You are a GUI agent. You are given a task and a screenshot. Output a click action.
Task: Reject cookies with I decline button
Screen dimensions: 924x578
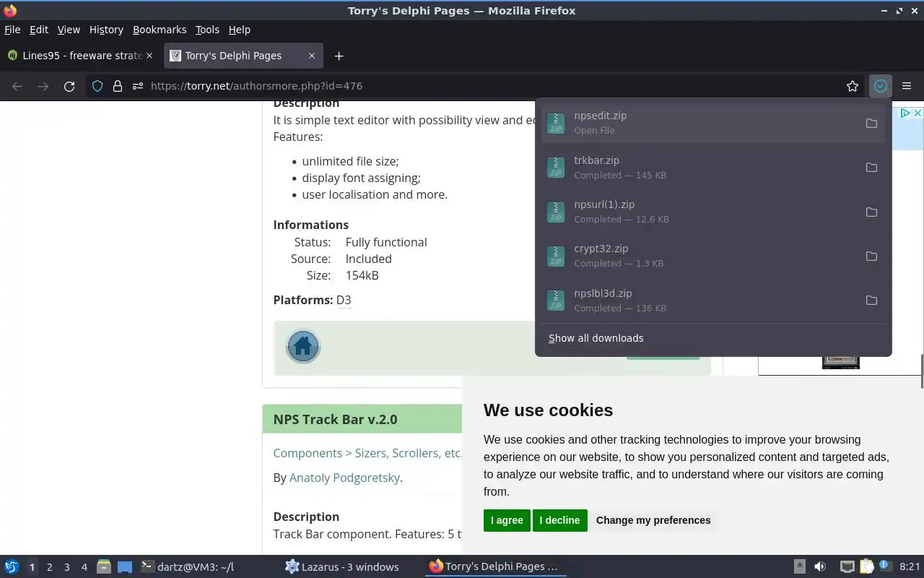click(559, 520)
